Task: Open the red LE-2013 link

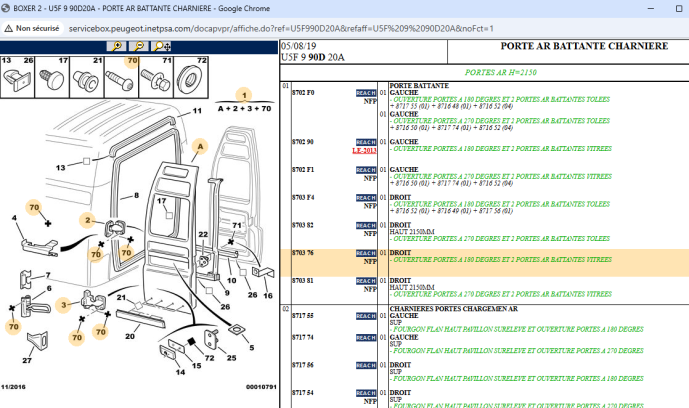Action: (364, 151)
